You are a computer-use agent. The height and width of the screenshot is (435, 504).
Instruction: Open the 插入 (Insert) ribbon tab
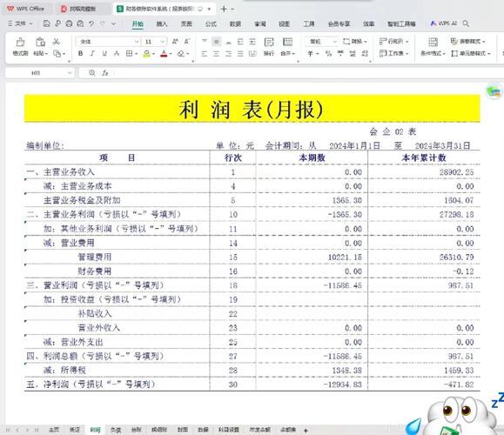(x=162, y=23)
